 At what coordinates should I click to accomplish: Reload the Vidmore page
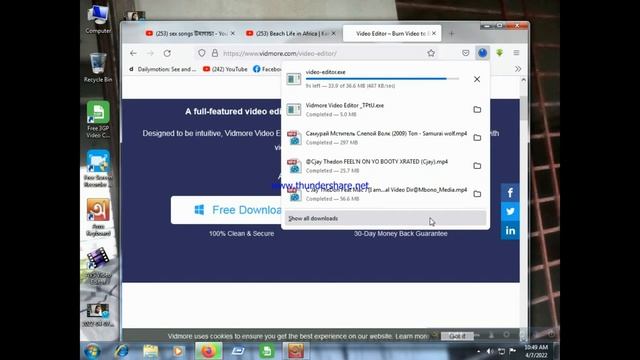167,53
